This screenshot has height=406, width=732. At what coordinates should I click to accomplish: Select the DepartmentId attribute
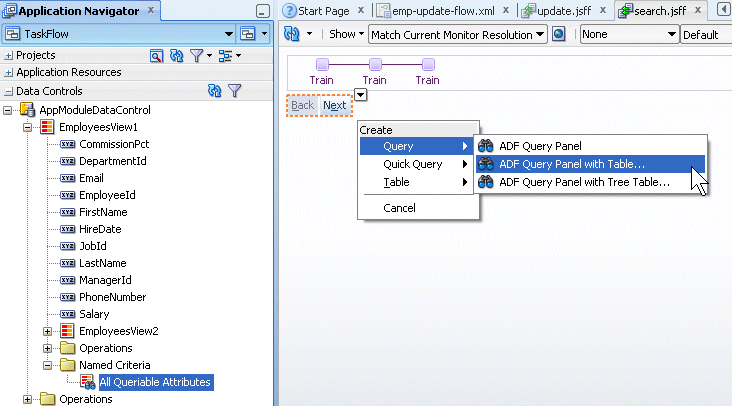click(113, 161)
